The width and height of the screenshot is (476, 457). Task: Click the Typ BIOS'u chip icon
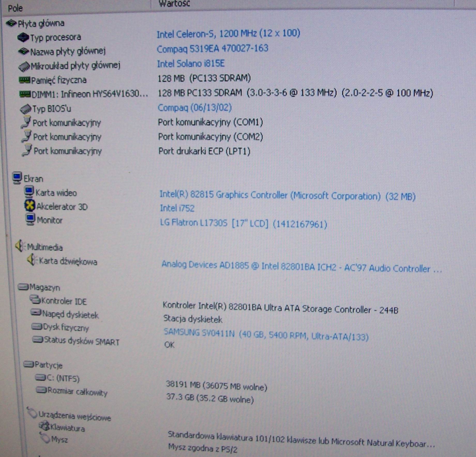coord(26,109)
